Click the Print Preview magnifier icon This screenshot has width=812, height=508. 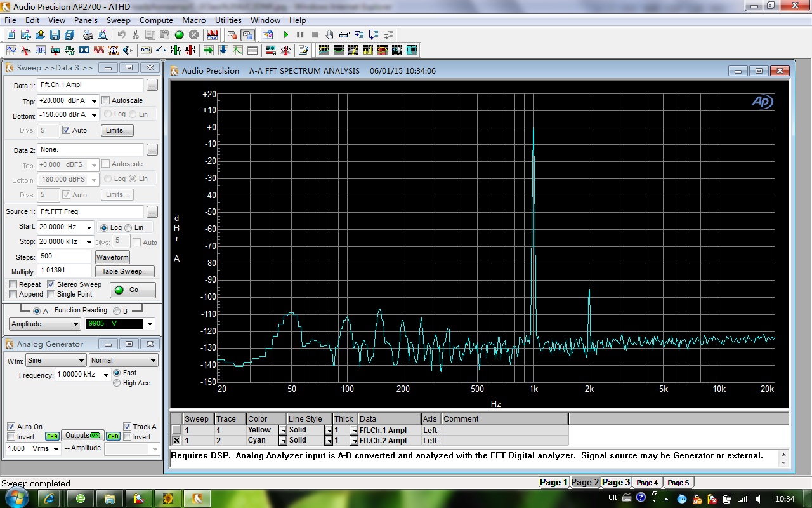(103, 35)
